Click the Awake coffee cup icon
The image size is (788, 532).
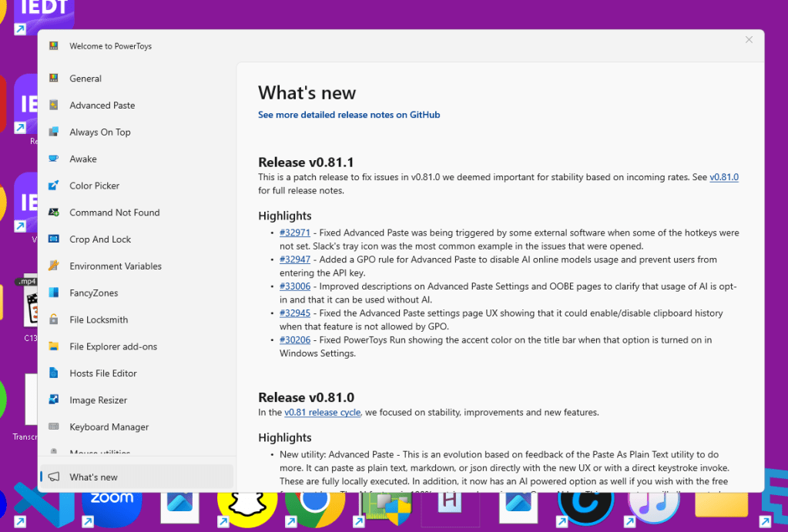pos(54,159)
